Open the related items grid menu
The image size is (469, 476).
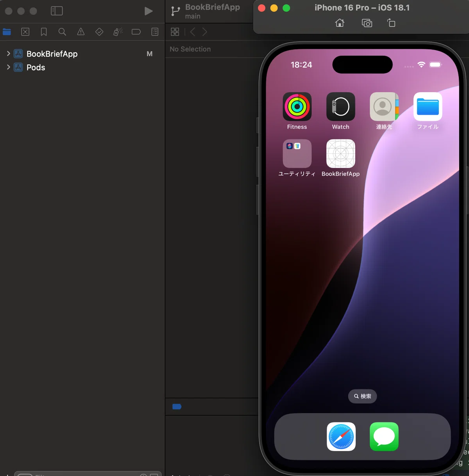175,32
